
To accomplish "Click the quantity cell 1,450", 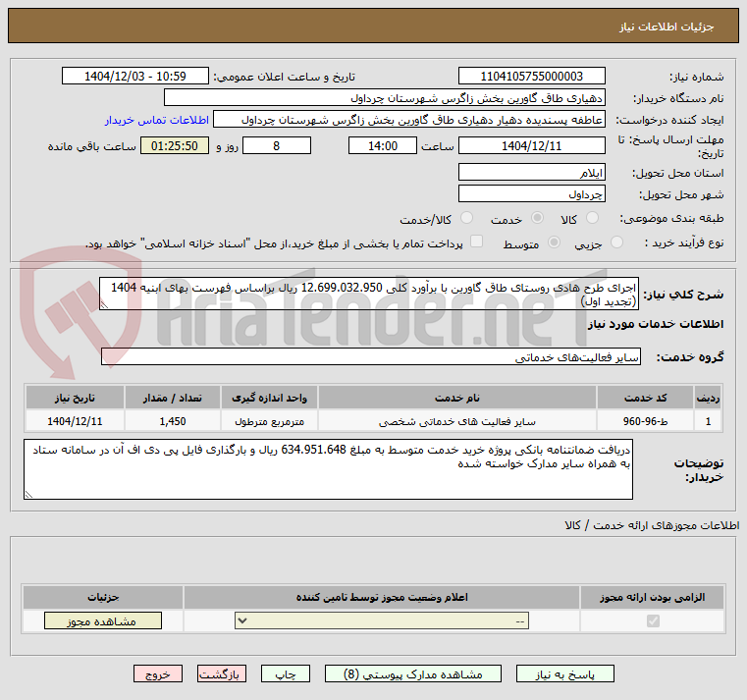I will tap(173, 421).
